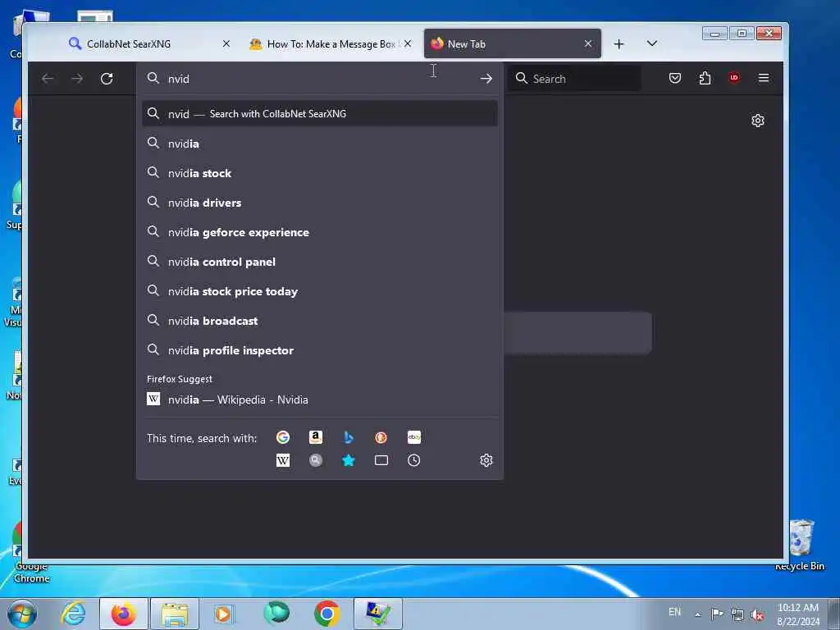Close the How To Message Box tab
This screenshot has height=630, width=840.
click(408, 44)
